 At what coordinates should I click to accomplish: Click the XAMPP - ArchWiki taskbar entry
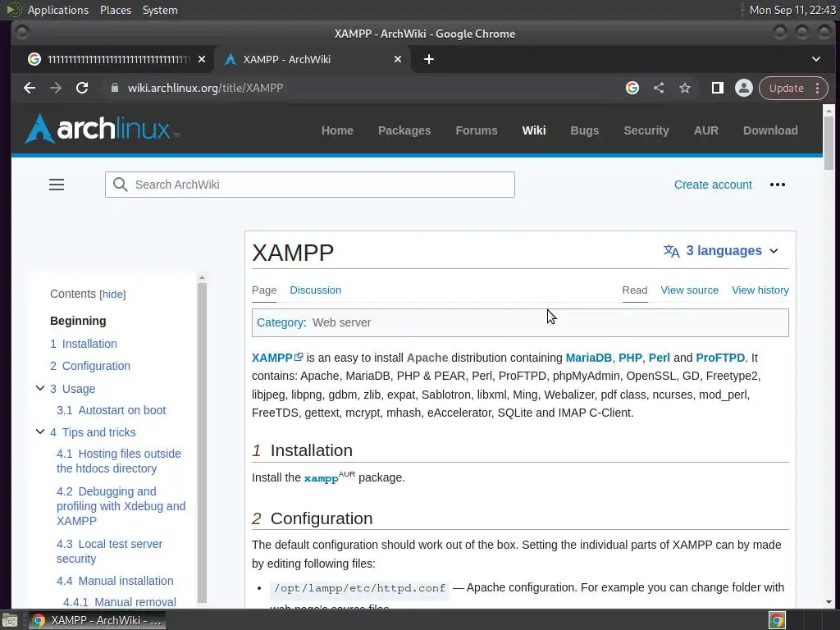(x=97, y=620)
